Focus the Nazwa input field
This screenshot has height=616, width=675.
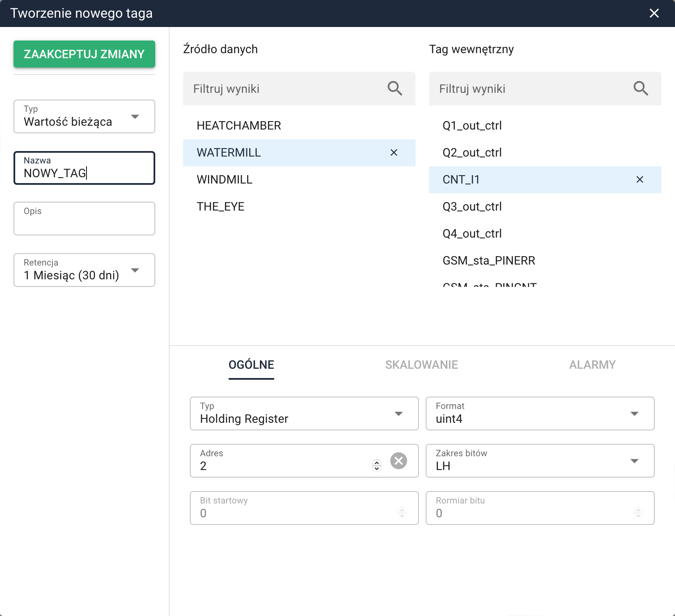84,168
